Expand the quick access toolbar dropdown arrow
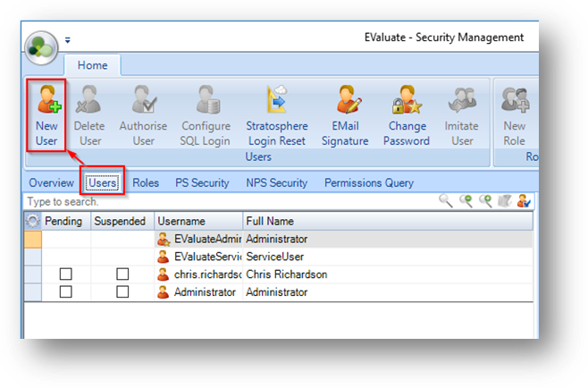The height and width of the screenshot is (388, 588). point(67,40)
